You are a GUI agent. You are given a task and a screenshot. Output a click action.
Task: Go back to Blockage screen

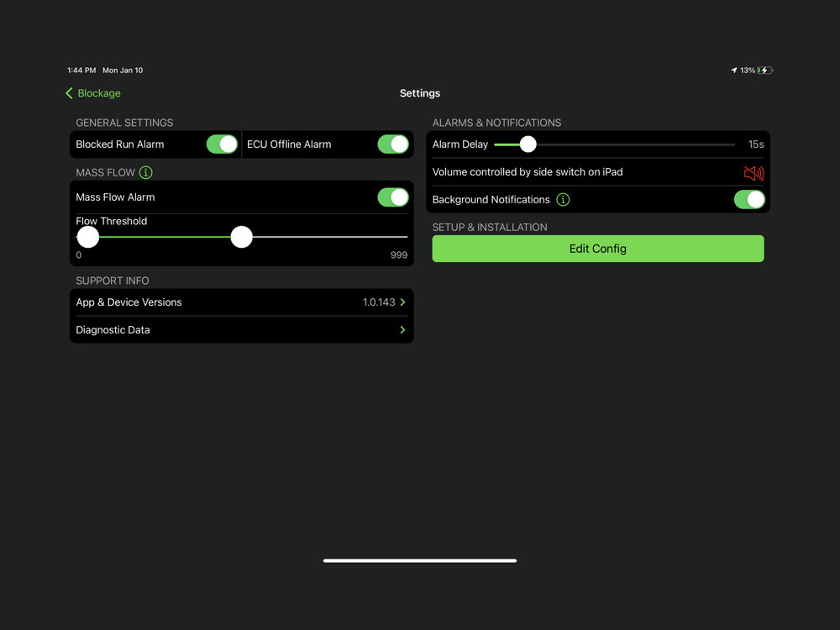click(x=93, y=93)
